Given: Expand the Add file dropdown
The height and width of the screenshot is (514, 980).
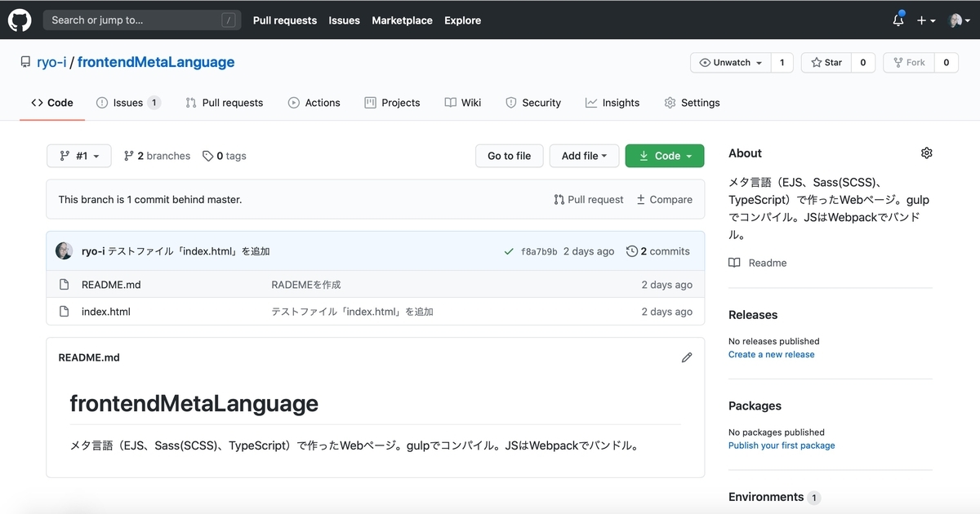Looking at the screenshot, I should [584, 156].
